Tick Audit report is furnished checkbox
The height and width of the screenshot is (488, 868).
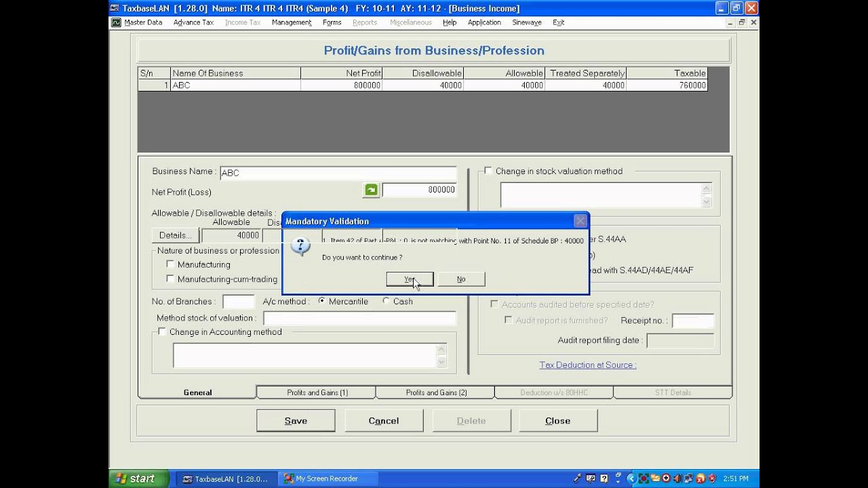click(508, 320)
